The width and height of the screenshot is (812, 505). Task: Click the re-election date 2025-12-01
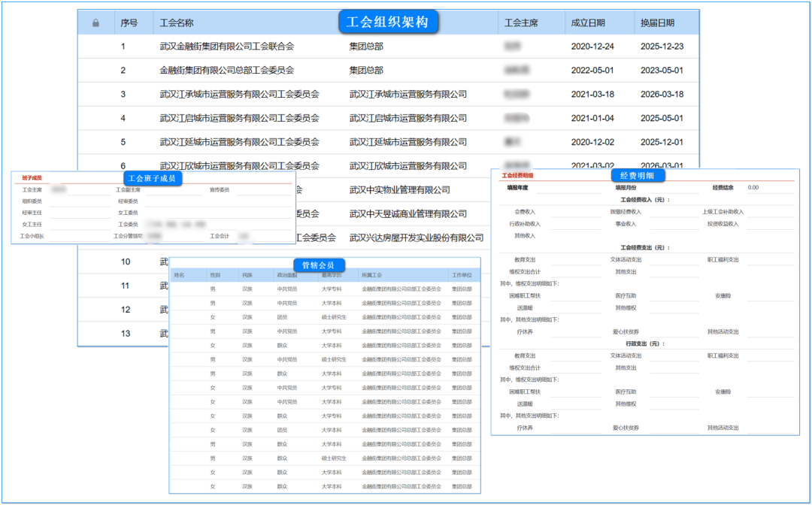[x=662, y=142]
